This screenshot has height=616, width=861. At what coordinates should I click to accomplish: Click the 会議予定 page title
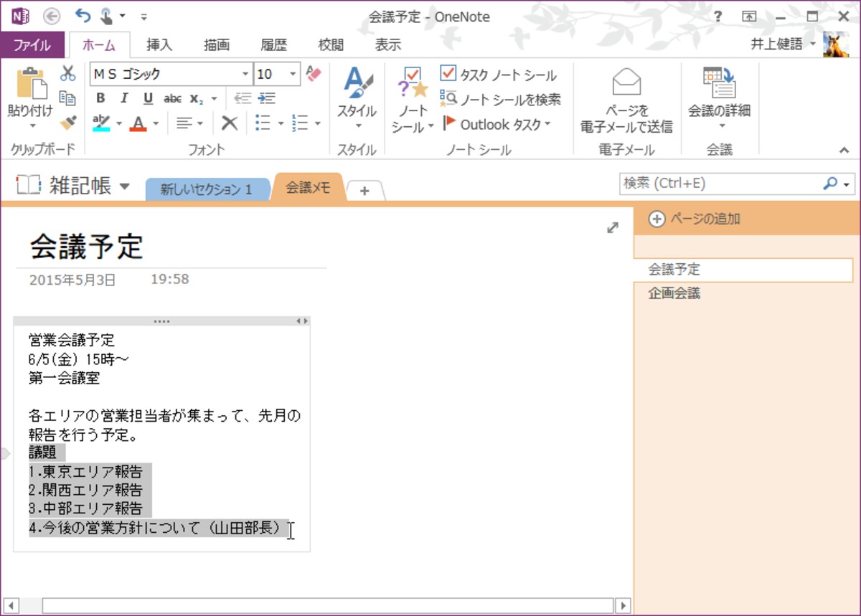[87, 247]
